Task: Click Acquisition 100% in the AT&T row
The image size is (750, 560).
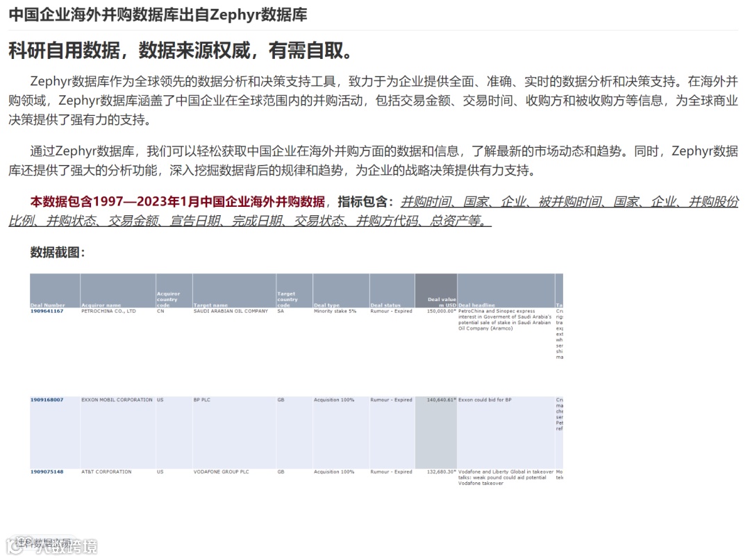Action: pos(334,472)
